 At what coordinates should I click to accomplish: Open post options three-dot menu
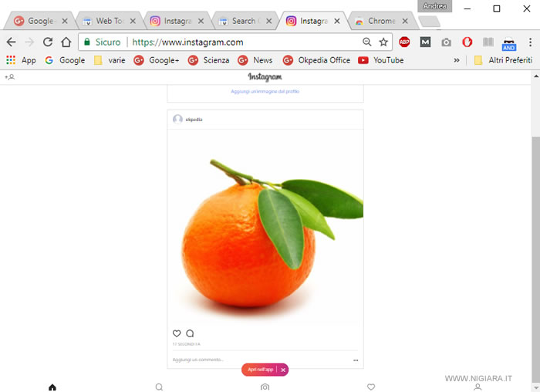tap(356, 360)
